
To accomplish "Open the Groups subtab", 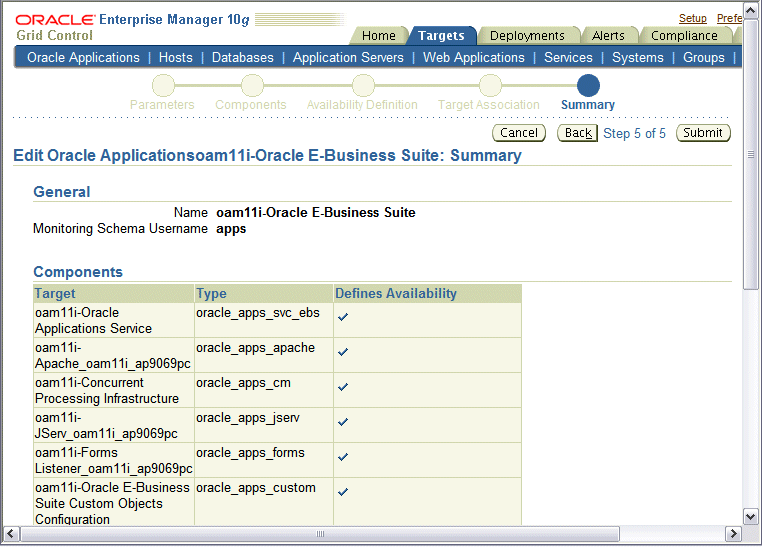I will tap(704, 57).
